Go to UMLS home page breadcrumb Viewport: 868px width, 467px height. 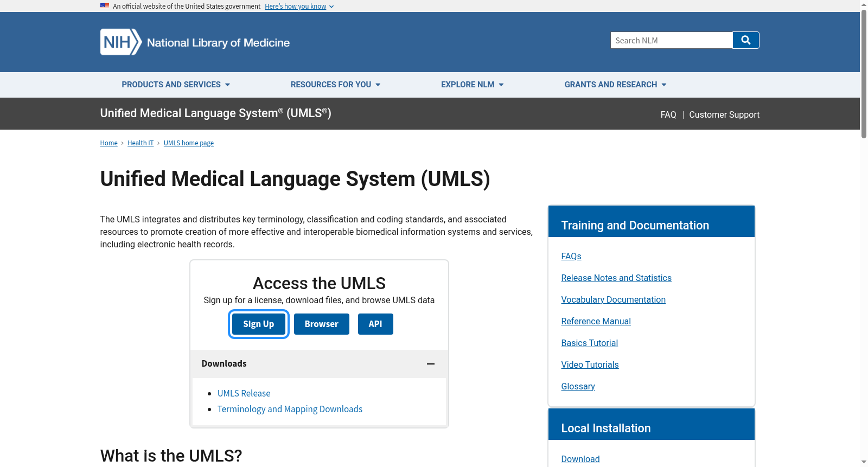point(189,143)
